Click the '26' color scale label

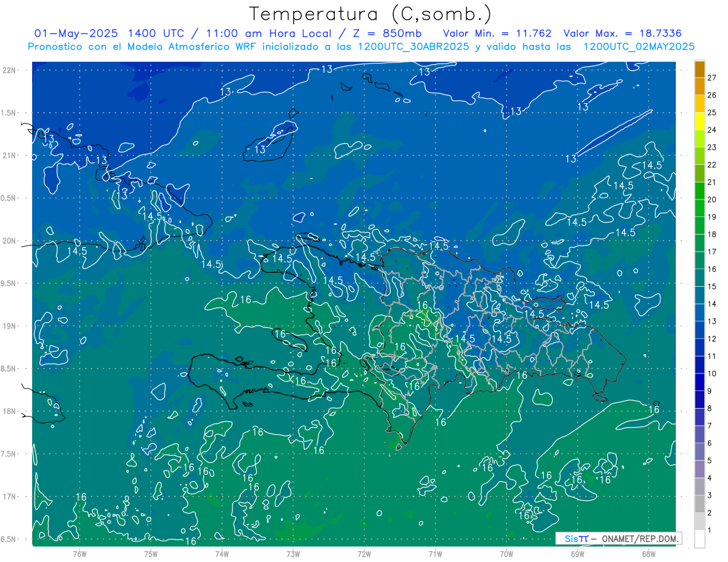(x=712, y=95)
